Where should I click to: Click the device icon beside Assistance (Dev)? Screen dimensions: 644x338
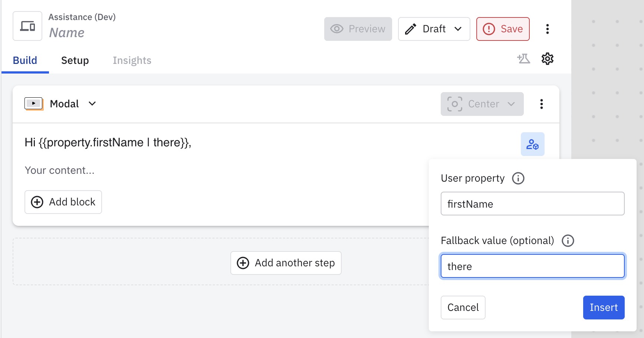click(x=27, y=26)
